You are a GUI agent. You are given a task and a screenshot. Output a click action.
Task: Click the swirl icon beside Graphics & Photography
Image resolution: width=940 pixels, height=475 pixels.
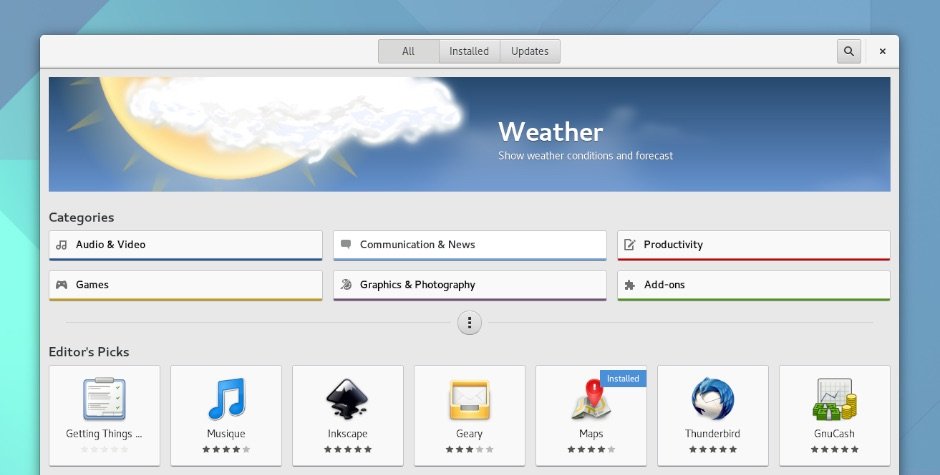coord(346,284)
